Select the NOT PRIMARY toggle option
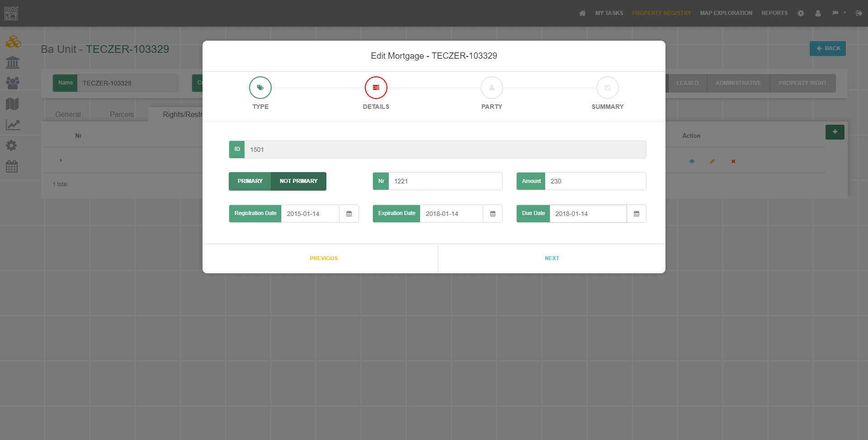This screenshot has width=868, height=440. pos(298,181)
